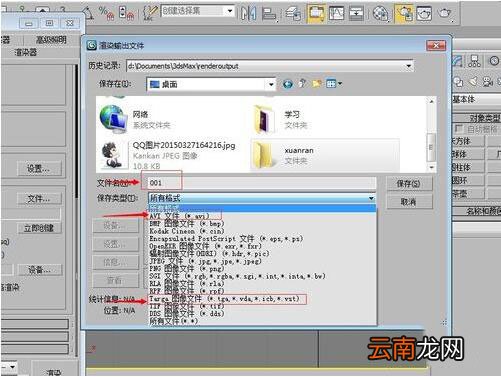Open the Material Editor icon

coord(381,13)
